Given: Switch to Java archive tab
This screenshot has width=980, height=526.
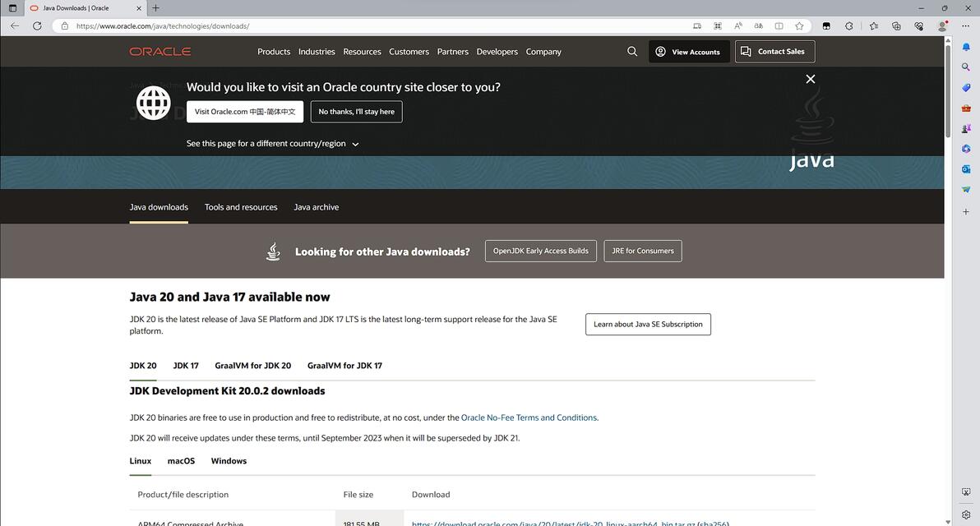Looking at the screenshot, I should [x=317, y=207].
